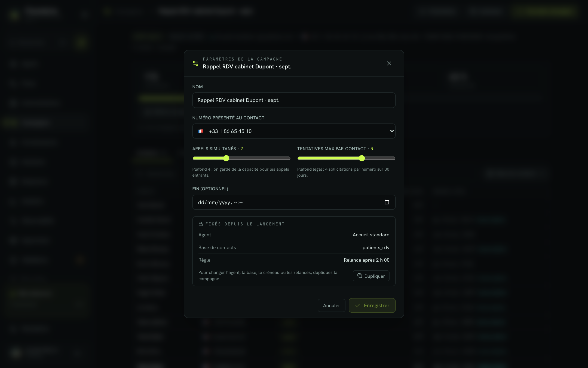
Task: Open the calendar picker in Fin field
Action: click(387, 202)
